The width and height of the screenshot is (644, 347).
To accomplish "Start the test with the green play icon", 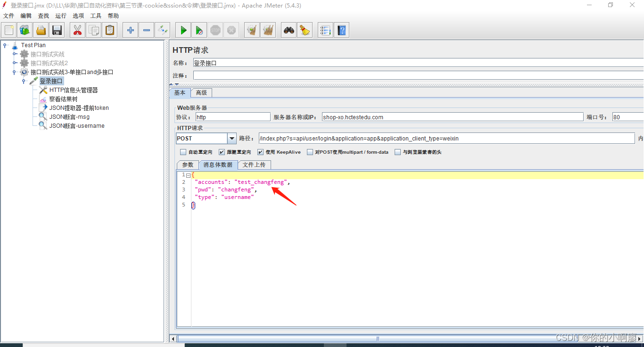I will [x=183, y=30].
